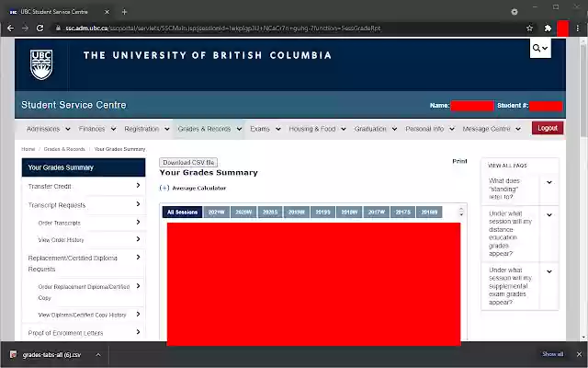Switch to the 2017W session tab
Screen dimensions: 588x368
click(377, 213)
